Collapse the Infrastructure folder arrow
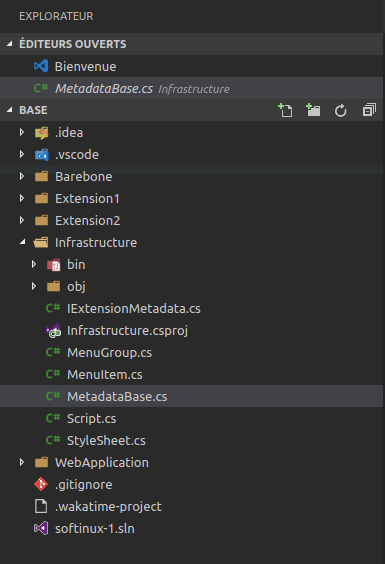The height and width of the screenshot is (564, 385). click(x=23, y=242)
